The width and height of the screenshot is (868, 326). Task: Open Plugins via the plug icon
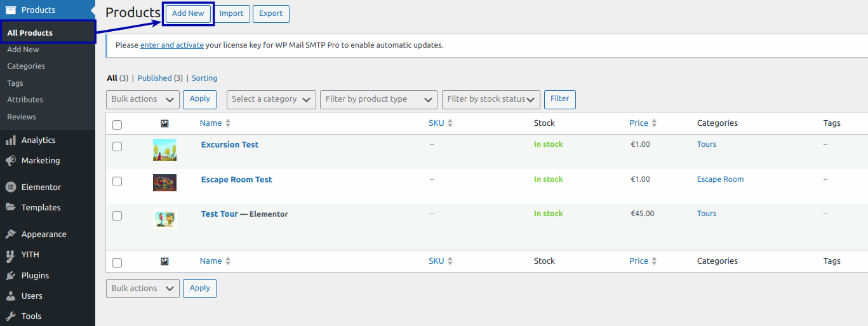click(11, 276)
